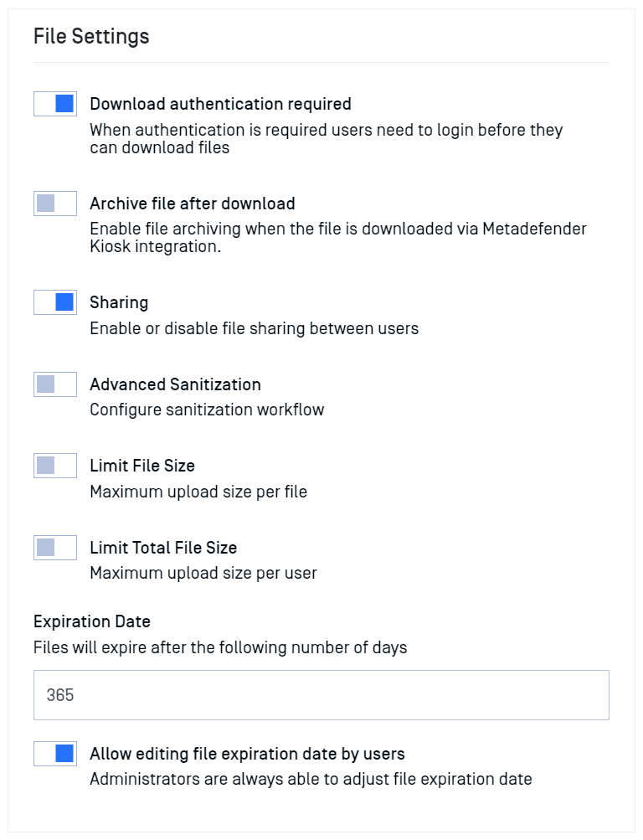Enable the Limit Total File Size toggle
Screen dimensions: 643x840
[x=55, y=548]
